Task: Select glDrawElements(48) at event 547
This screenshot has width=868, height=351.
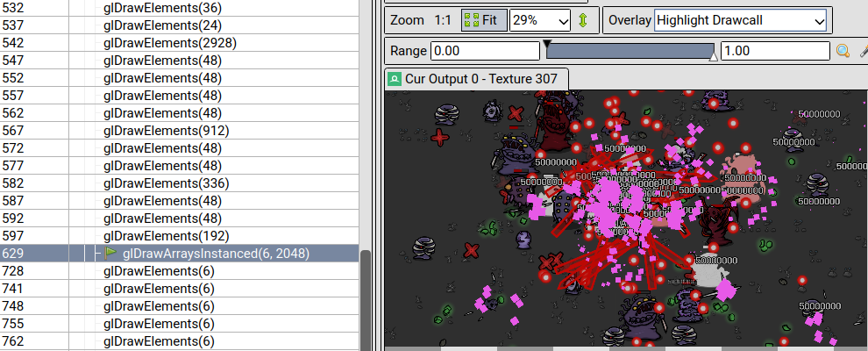Action: [x=163, y=61]
